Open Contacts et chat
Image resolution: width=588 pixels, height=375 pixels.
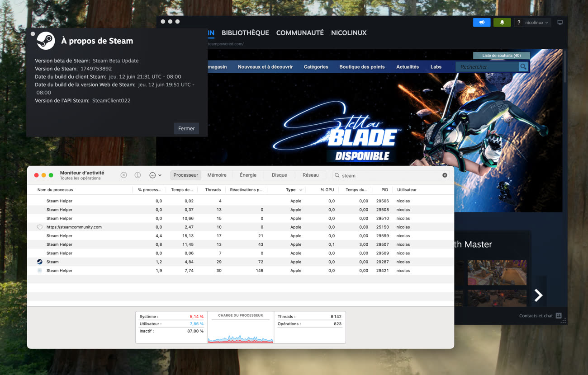536,315
